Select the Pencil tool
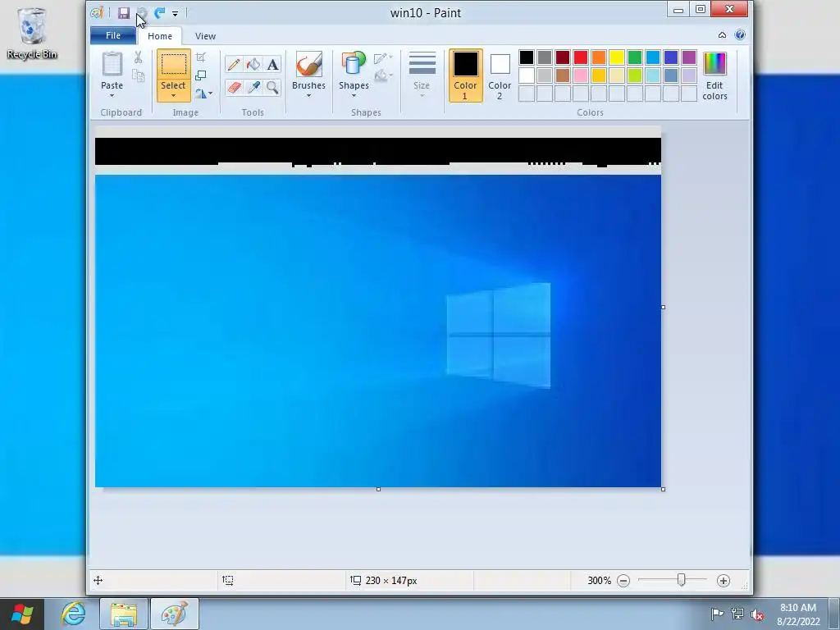840x630 pixels. (x=234, y=65)
